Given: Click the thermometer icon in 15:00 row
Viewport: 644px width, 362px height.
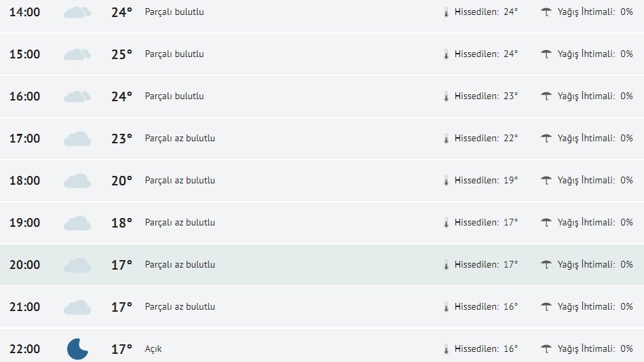Looking at the screenshot, I should (447, 54).
